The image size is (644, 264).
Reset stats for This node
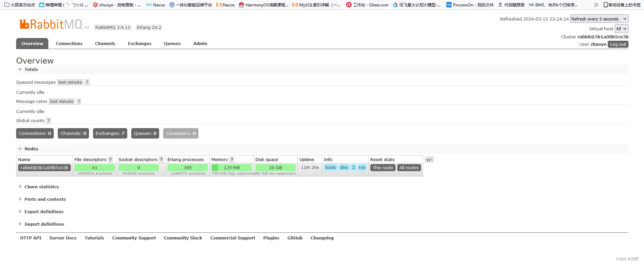pos(382,167)
